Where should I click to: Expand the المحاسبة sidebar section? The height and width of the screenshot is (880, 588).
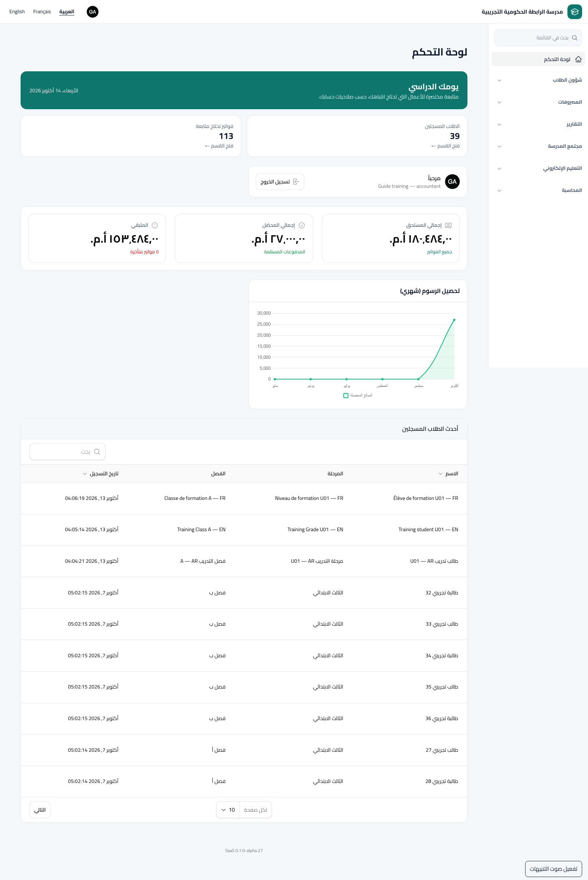538,190
